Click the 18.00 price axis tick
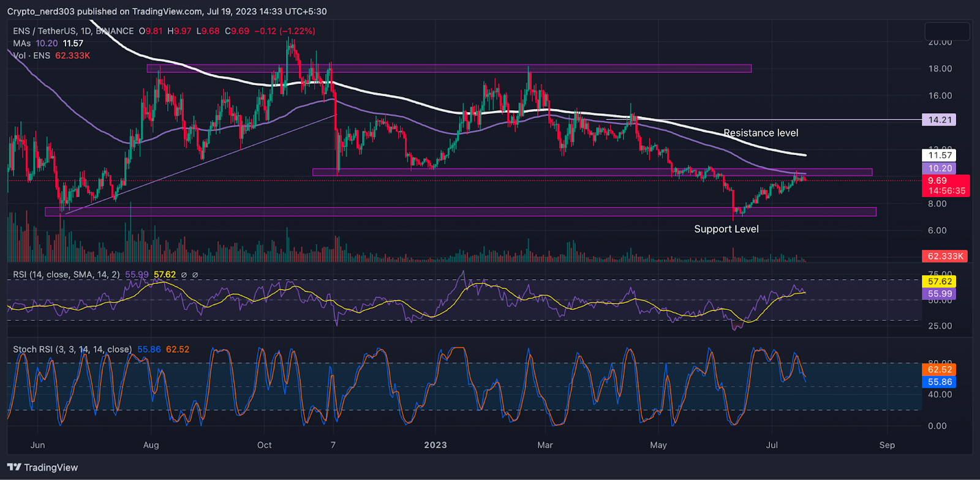Screen dimensions: 980x480 pyautogui.click(x=940, y=69)
